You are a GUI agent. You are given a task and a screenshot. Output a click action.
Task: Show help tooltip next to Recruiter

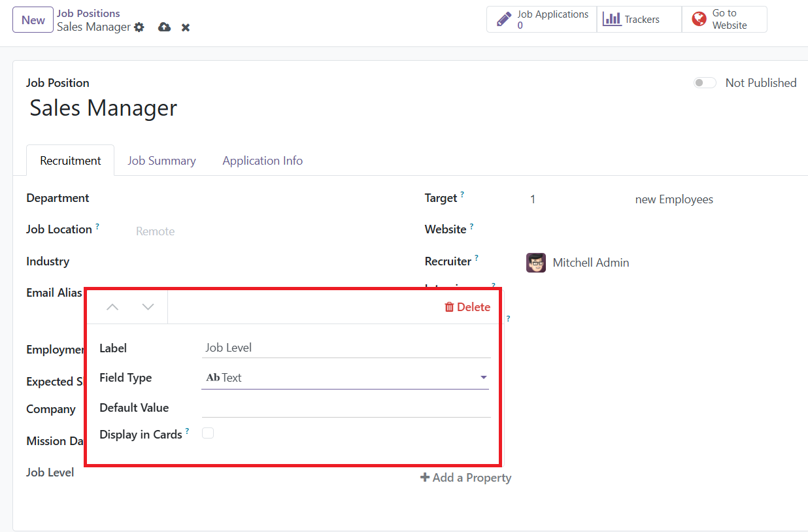pyautogui.click(x=477, y=258)
